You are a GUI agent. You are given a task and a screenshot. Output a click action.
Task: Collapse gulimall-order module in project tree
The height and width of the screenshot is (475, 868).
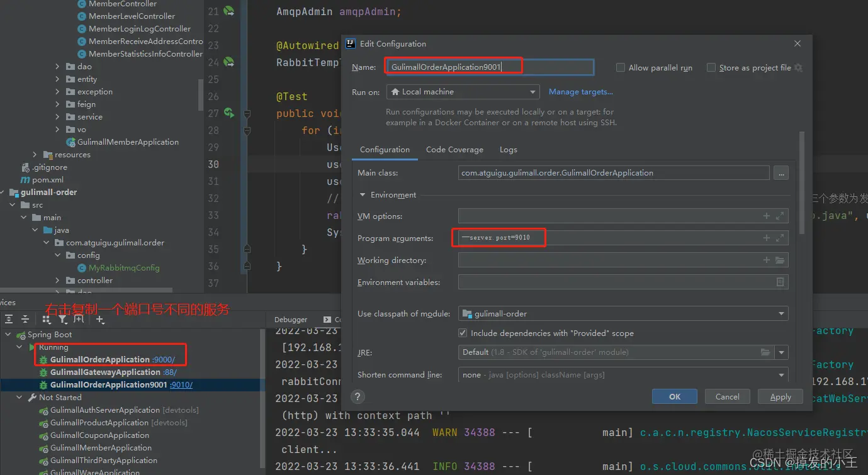click(x=3, y=193)
